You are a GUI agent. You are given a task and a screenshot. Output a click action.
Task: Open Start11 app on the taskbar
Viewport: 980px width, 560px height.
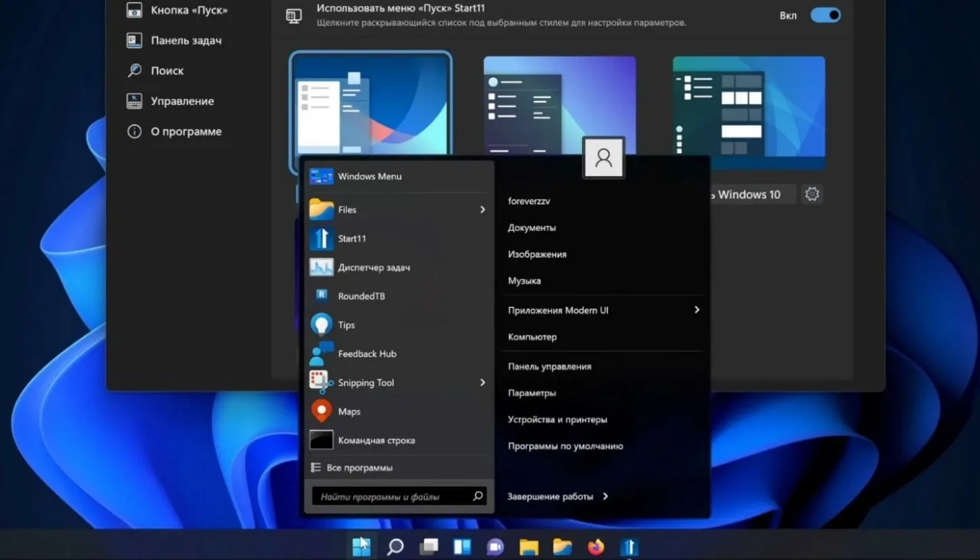(629, 547)
